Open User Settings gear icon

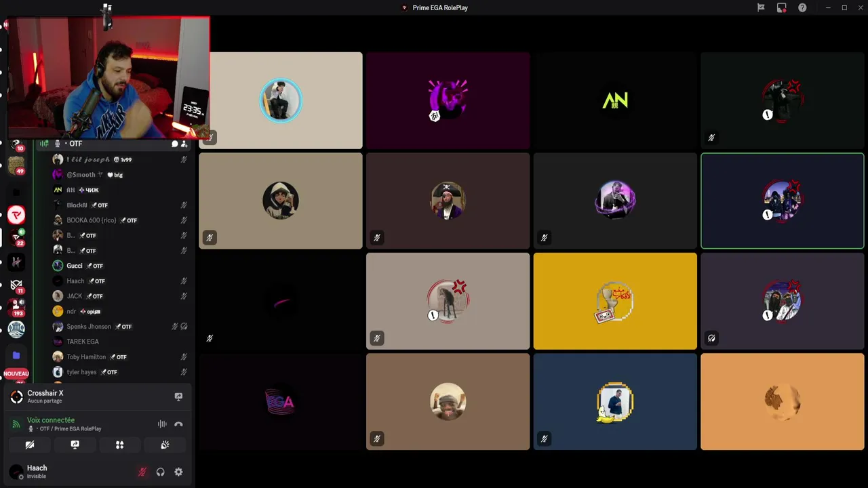(178, 472)
